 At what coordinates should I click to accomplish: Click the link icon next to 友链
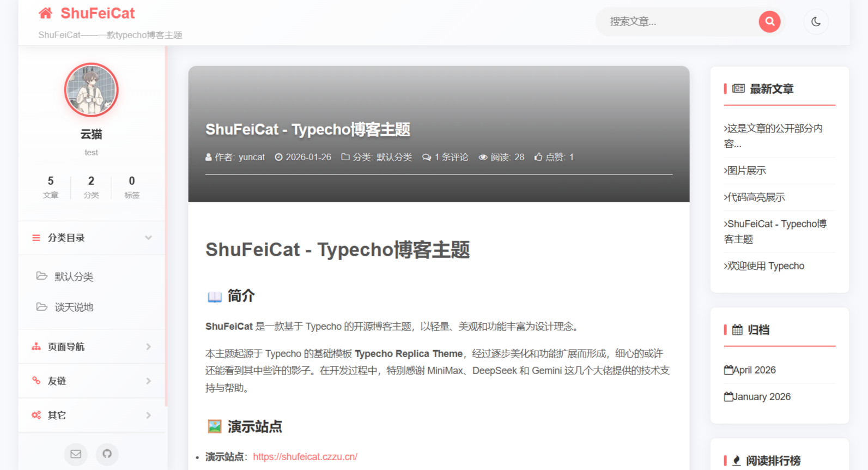pyautogui.click(x=36, y=381)
